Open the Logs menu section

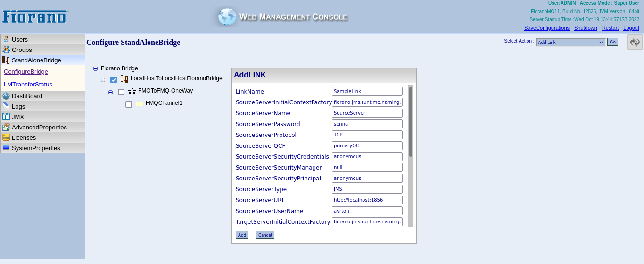coord(43,106)
